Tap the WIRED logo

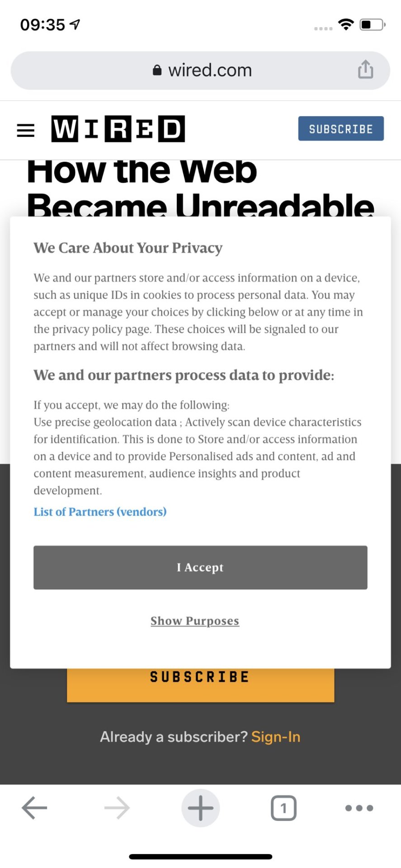(118, 129)
